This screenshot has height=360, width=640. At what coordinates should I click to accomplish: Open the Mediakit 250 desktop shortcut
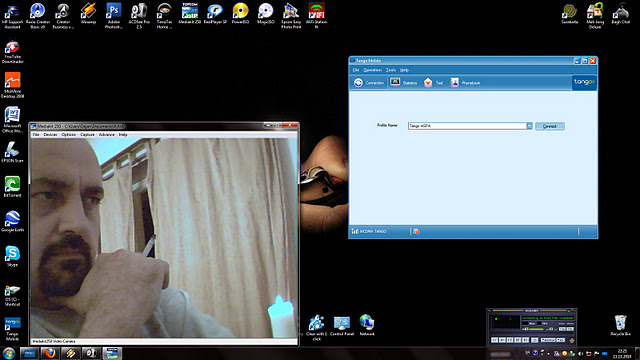coord(190,13)
